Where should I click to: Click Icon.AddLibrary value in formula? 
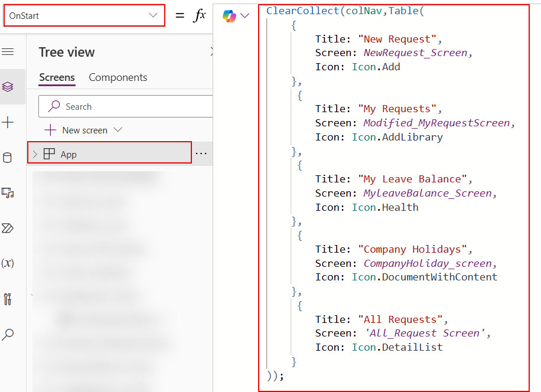tap(397, 137)
